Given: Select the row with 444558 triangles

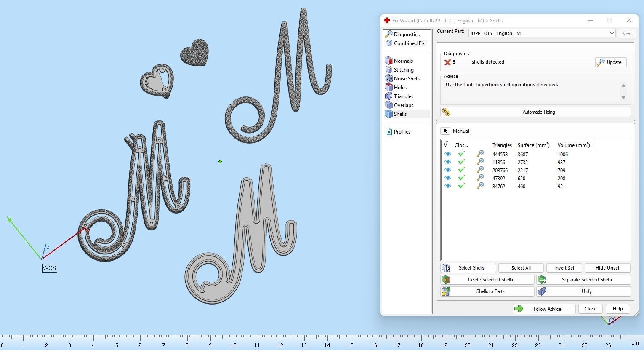Looking at the screenshot, I should tap(535, 154).
